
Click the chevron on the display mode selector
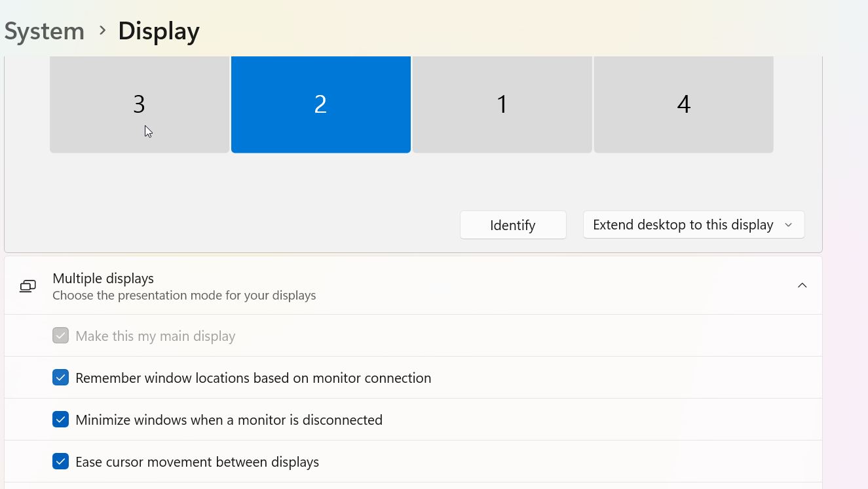(789, 225)
